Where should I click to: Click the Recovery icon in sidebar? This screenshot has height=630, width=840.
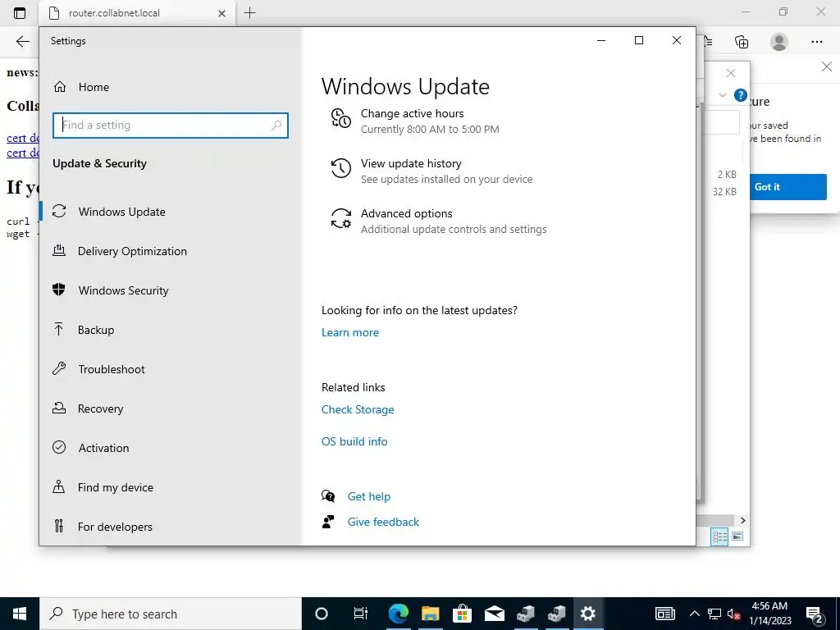click(59, 408)
